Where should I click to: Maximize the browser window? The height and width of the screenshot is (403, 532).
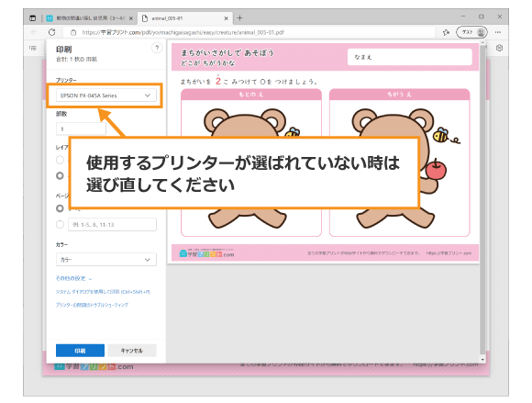(482, 17)
